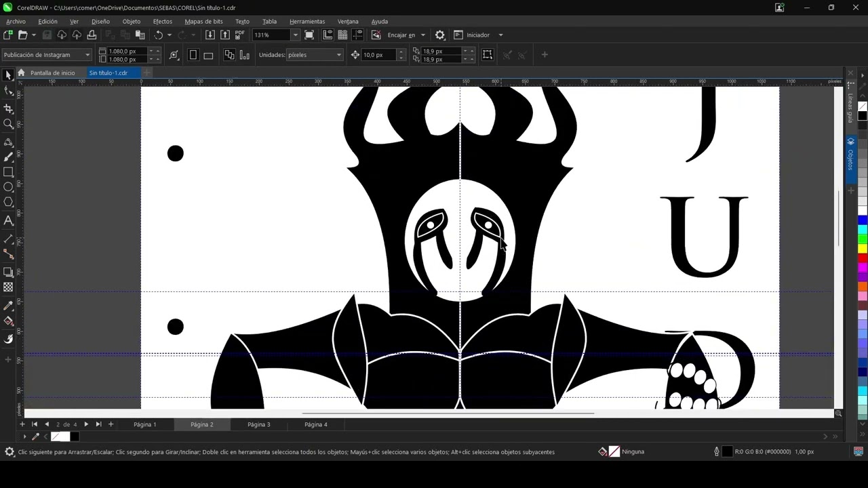Image resolution: width=868 pixels, height=488 pixels.
Task: Open the Herramientas menu
Action: click(x=307, y=22)
